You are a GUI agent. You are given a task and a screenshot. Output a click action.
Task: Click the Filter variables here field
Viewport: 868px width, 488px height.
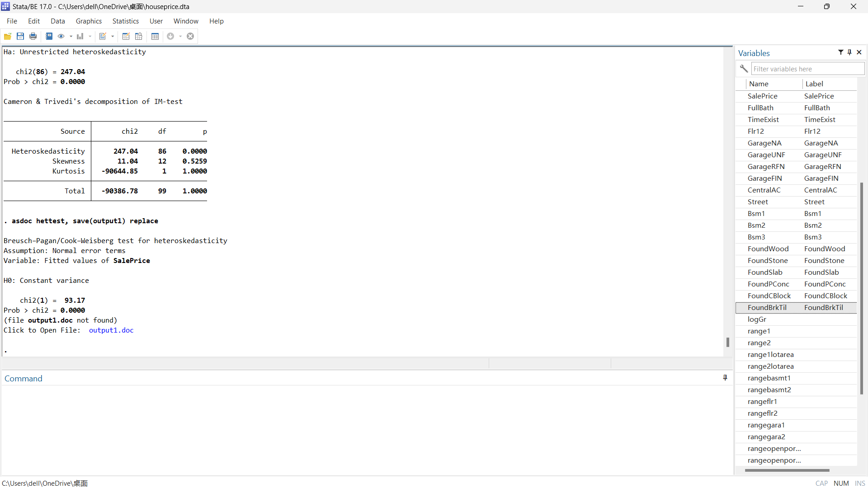tap(807, 69)
